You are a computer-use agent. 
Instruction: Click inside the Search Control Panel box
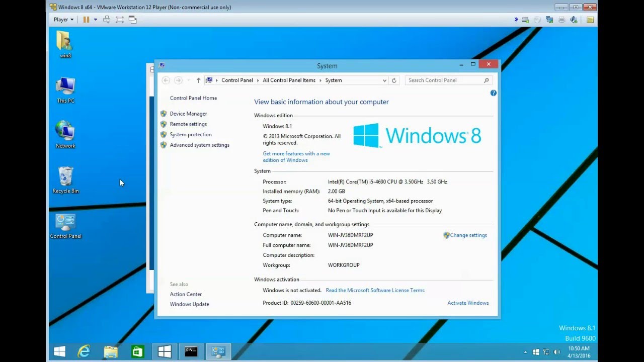click(x=443, y=80)
